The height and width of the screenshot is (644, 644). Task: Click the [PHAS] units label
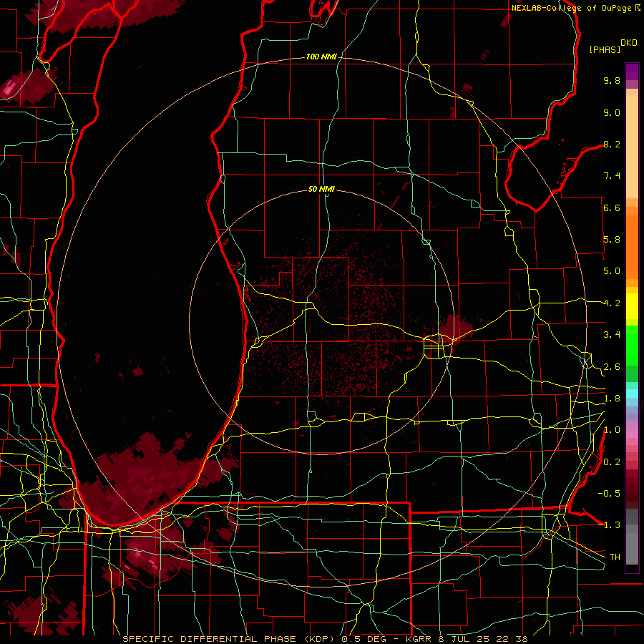pos(605,49)
